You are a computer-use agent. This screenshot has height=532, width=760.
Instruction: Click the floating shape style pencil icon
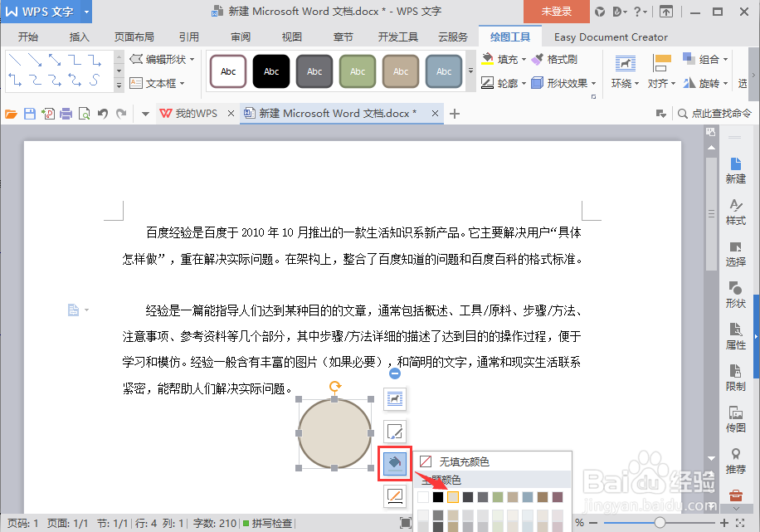395,431
